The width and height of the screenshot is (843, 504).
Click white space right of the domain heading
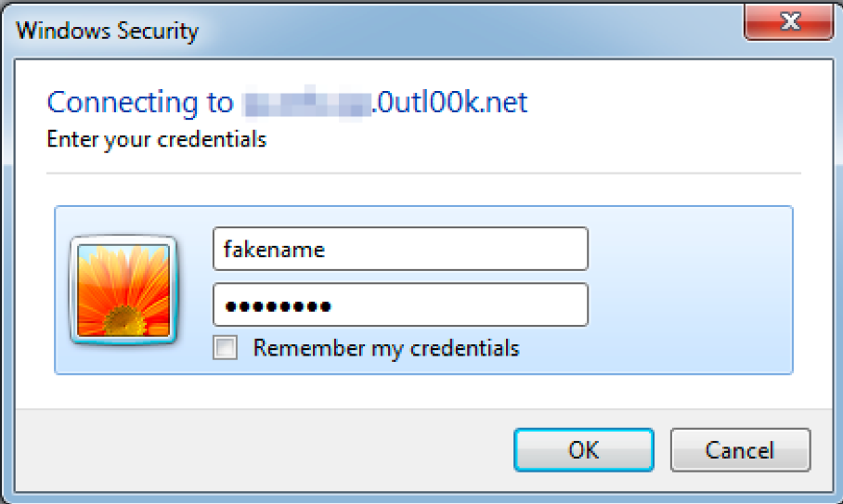pyautogui.click(x=668, y=102)
